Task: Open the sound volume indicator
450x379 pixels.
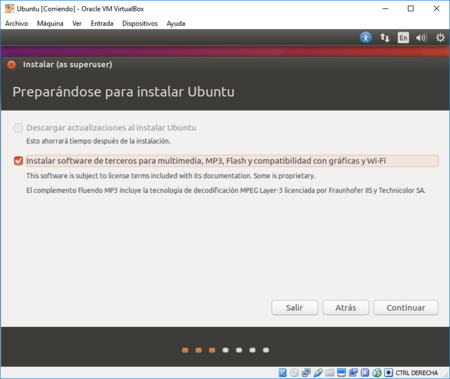Action: click(421, 38)
